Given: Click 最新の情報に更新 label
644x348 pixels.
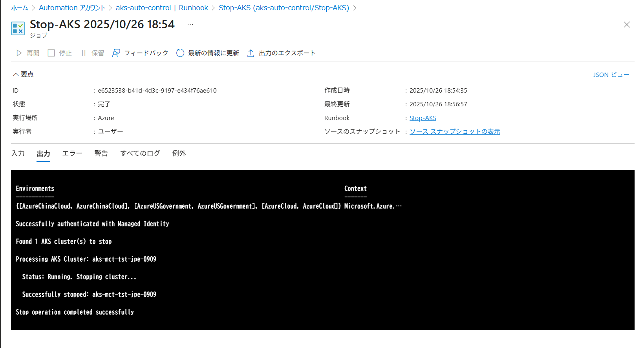Looking at the screenshot, I should click(x=214, y=53).
